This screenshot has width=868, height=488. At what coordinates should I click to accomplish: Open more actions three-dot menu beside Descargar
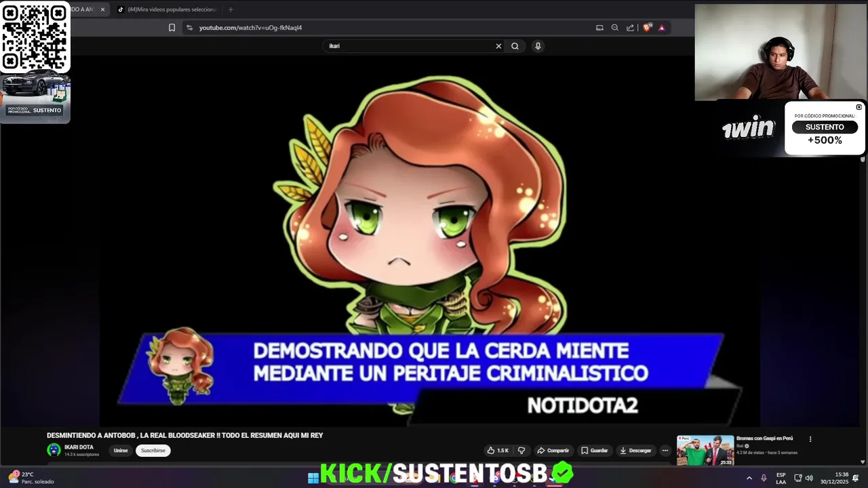pos(665,451)
